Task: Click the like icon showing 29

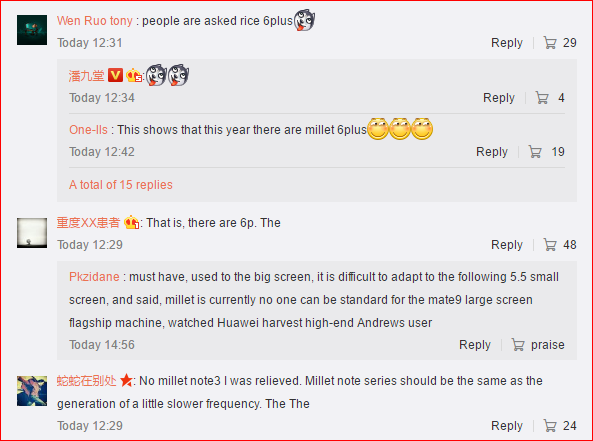Action: pos(550,43)
